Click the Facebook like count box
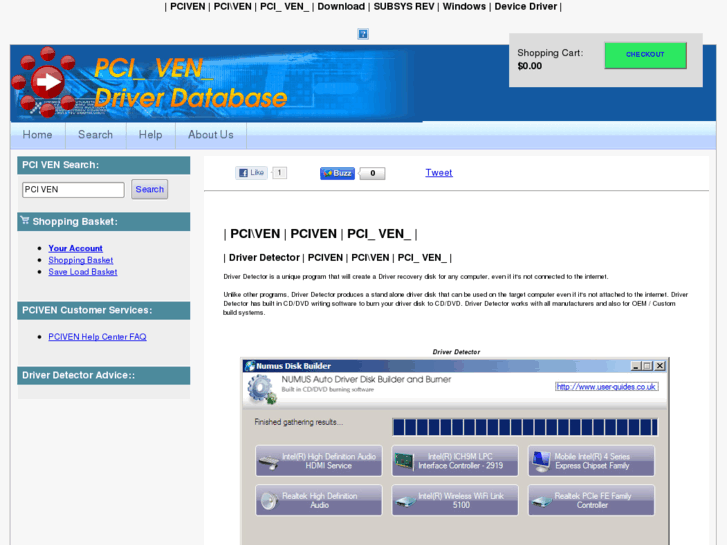This screenshot has width=727, height=545. pos(279,173)
